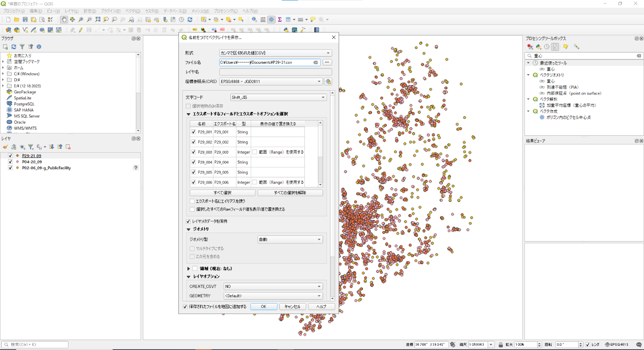The width and height of the screenshot is (644, 350).
Task: Open the Python console icon
Action: (x=286, y=30)
